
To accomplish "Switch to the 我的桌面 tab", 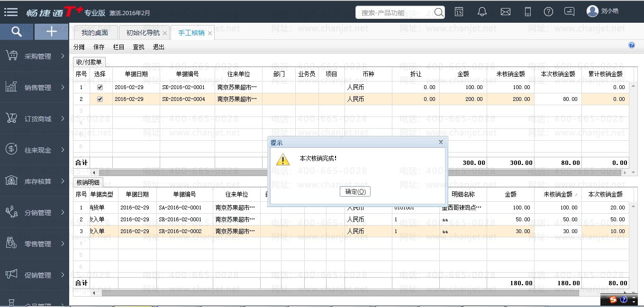I will click(x=94, y=33).
